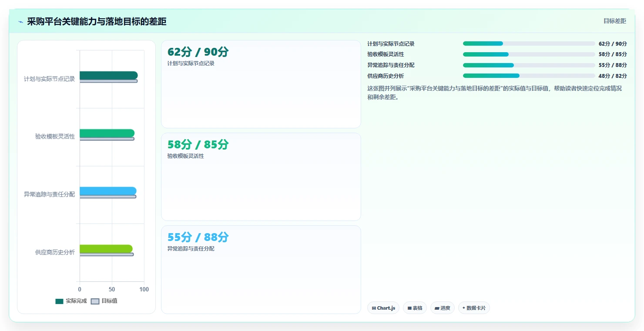Click the 进度 tag chip
The width and height of the screenshot is (644, 331).
(442, 308)
